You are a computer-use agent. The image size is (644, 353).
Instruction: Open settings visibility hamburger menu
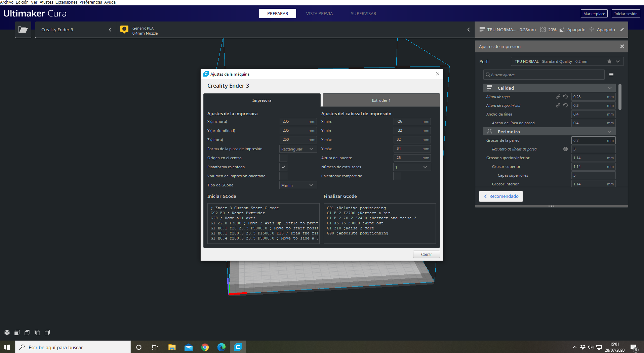611,75
